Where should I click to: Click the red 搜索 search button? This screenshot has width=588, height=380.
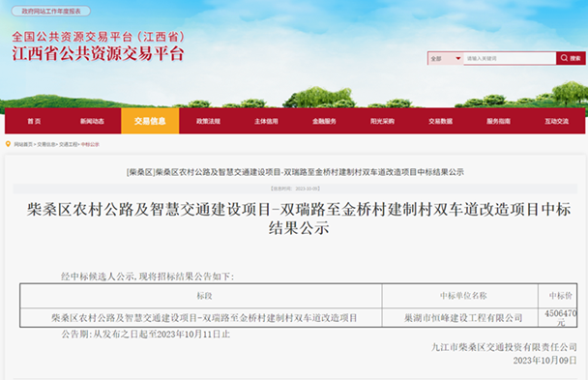571,58
